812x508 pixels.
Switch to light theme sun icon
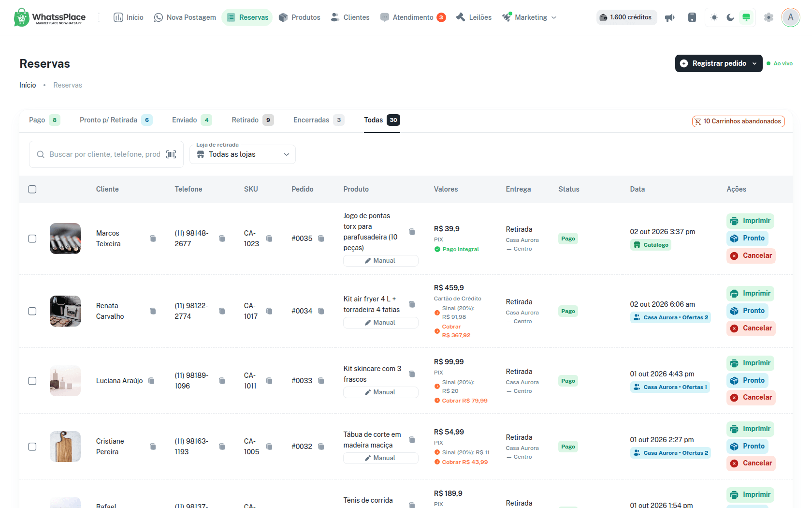point(714,17)
